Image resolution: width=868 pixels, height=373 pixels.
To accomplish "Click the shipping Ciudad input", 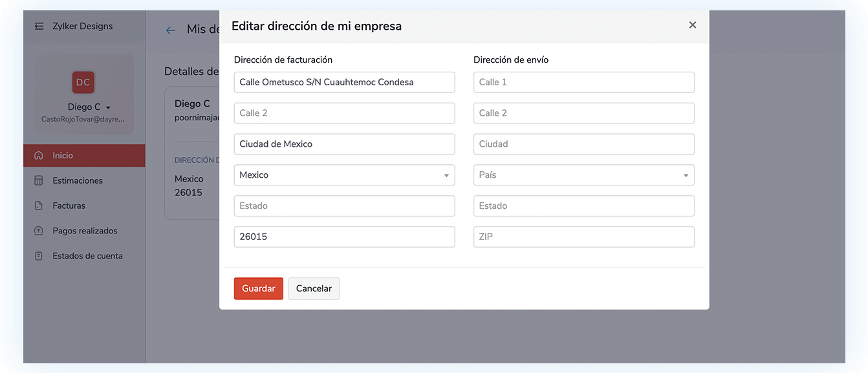I will point(583,144).
